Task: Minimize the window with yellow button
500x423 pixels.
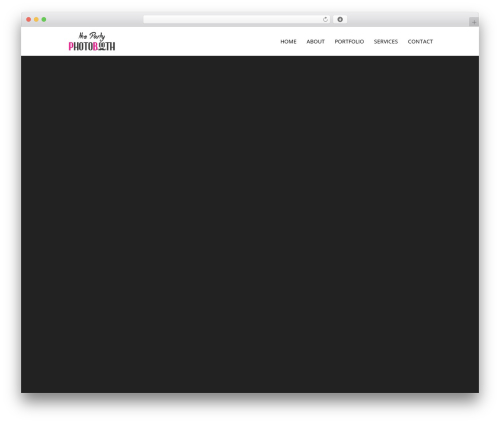Action: [x=36, y=20]
